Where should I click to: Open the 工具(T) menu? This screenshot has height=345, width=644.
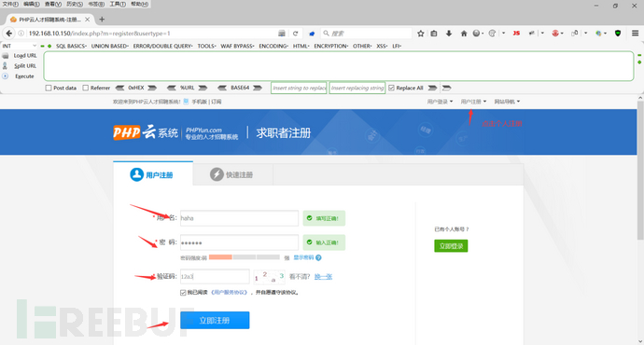(118, 4)
